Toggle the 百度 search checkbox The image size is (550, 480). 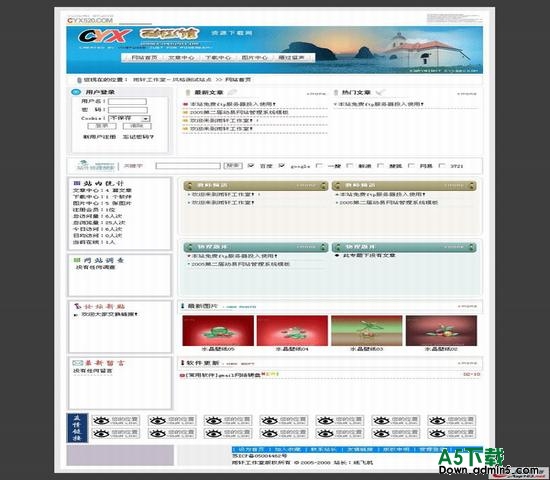251,165
